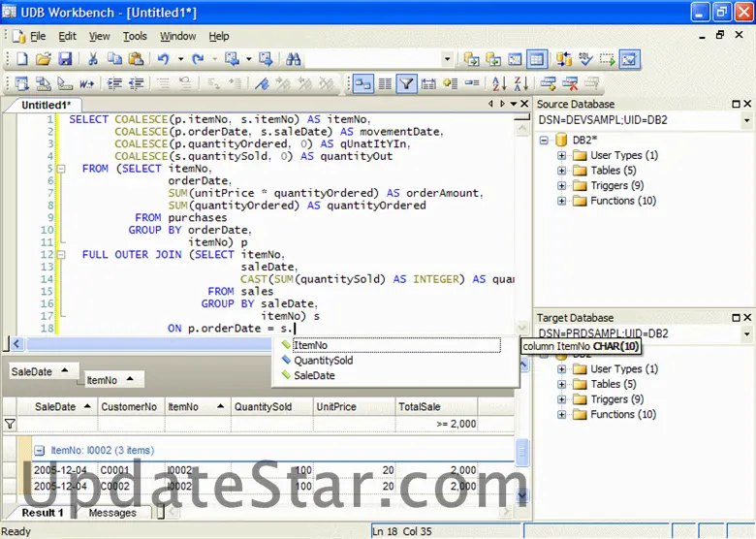Increase indent of the SQL lines
This screenshot has width=756, height=539.
(114, 84)
